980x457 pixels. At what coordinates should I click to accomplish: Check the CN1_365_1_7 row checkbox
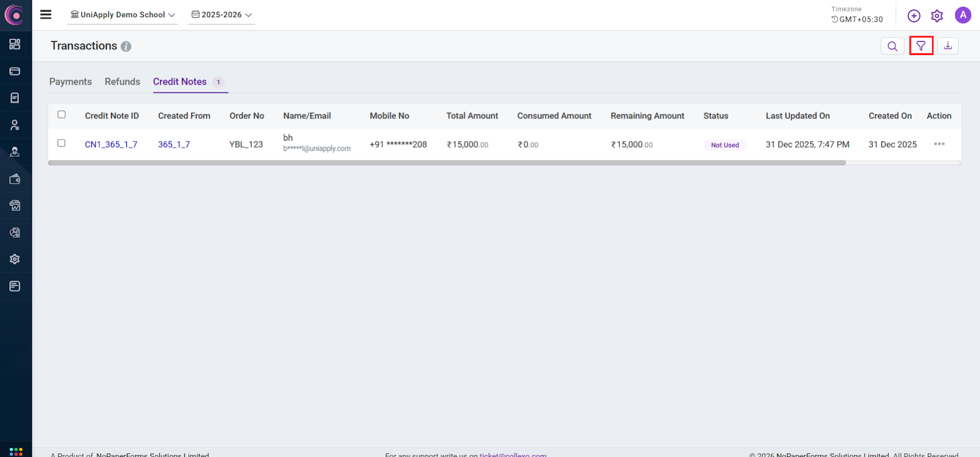[x=61, y=143]
